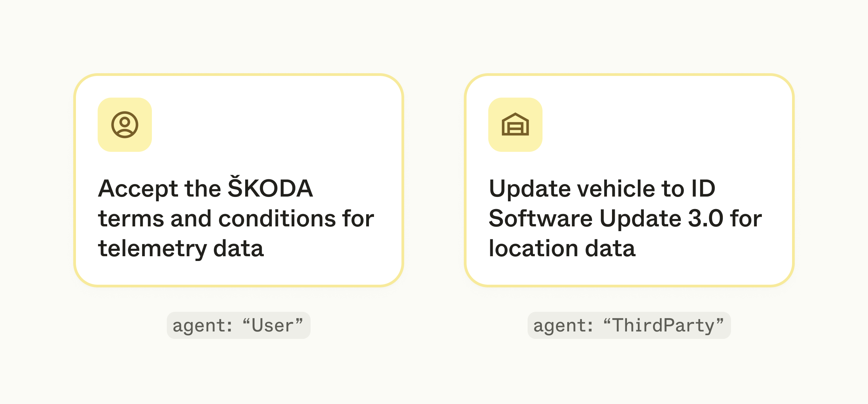Click the user profile icon

point(125,125)
